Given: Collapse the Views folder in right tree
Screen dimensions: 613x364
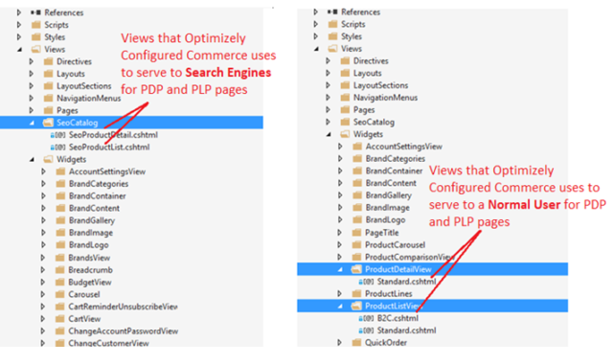Looking at the screenshot, I should coord(316,49).
